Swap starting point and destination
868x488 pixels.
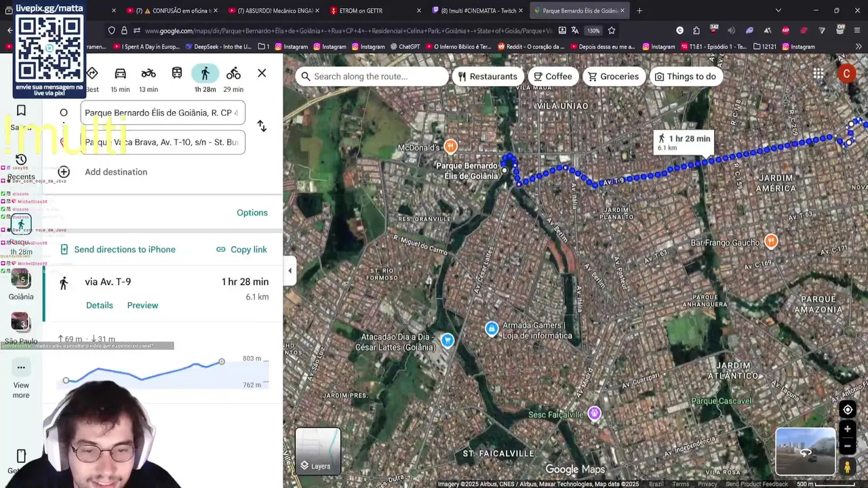(262, 126)
